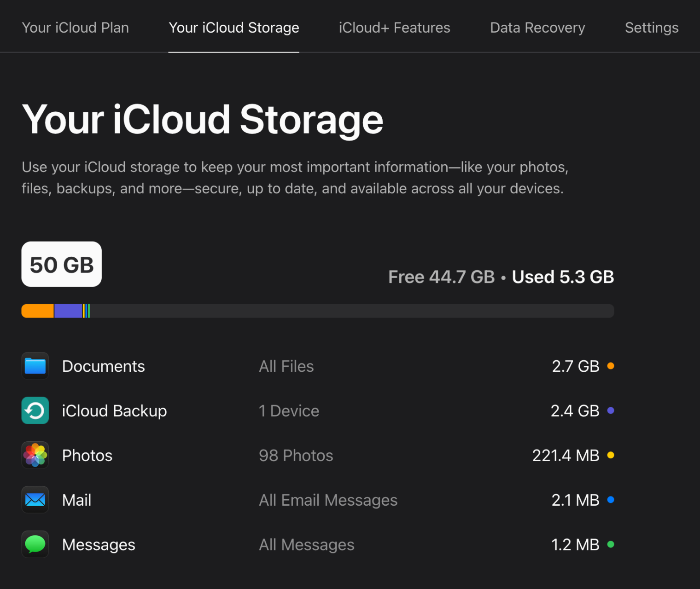Viewport: 700px width, 589px height.
Task: Open the Settings tab
Action: pyautogui.click(x=652, y=28)
